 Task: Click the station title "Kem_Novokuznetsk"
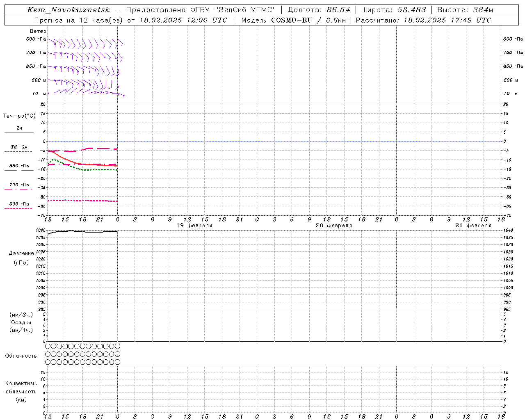[68, 10]
